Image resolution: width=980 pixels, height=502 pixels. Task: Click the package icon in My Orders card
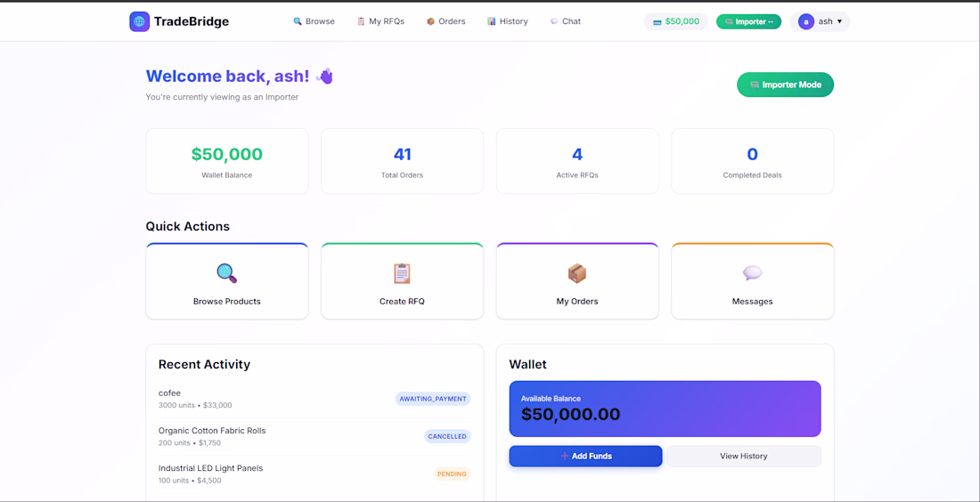[577, 273]
